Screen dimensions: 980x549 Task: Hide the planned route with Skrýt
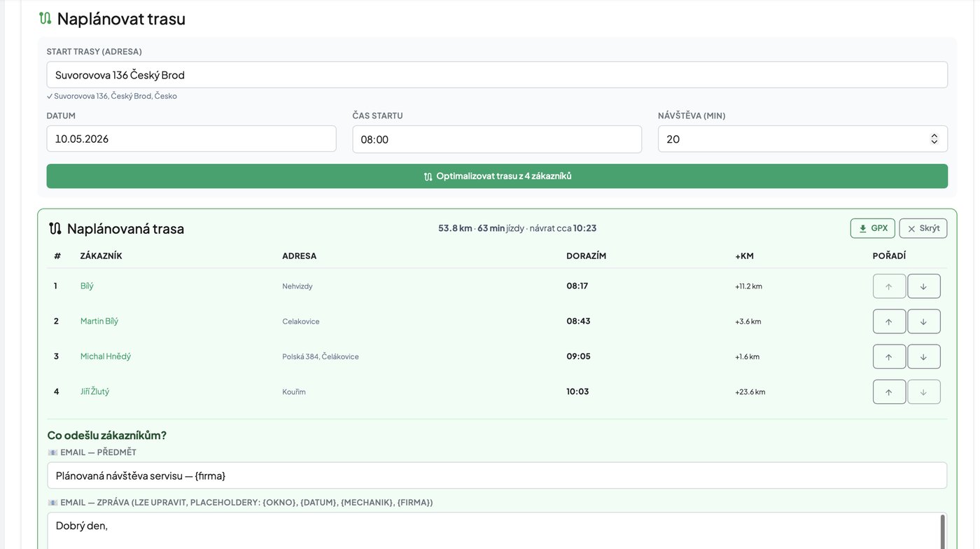point(923,228)
